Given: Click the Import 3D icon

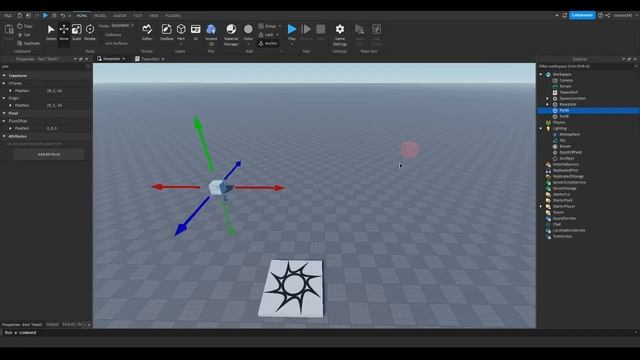Looking at the screenshot, I should (211, 29).
